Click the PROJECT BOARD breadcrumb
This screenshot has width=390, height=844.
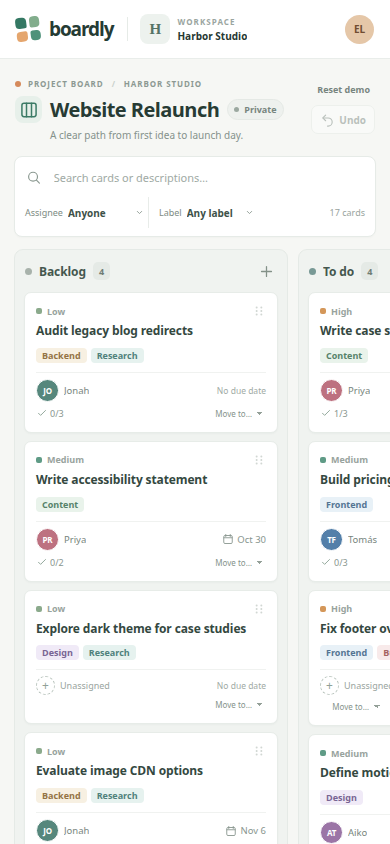65,84
